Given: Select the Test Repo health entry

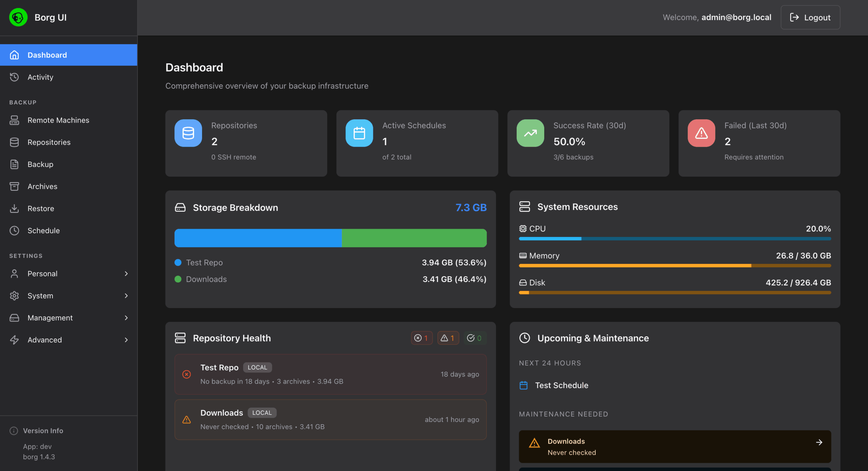Looking at the screenshot, I should point(330,374).
